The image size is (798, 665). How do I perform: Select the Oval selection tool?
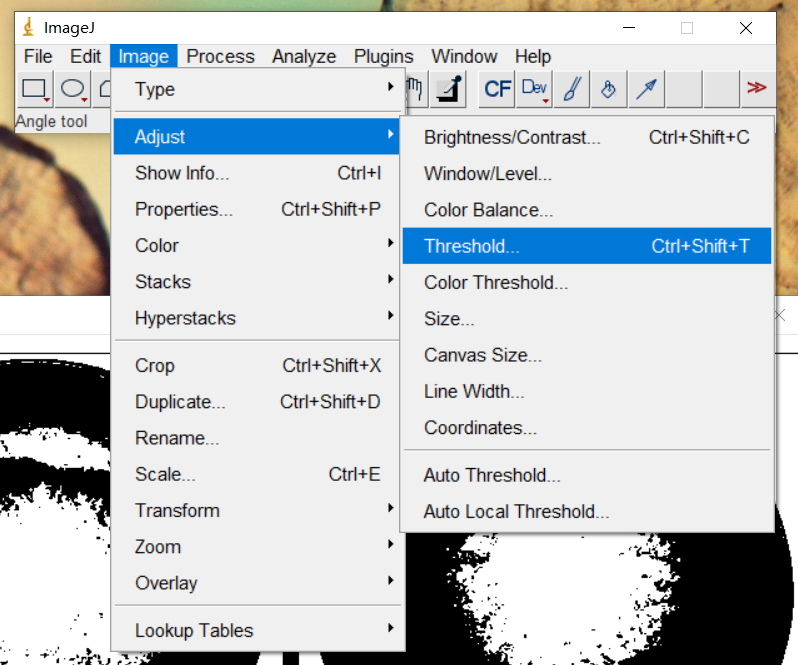(x=73, y=90)
